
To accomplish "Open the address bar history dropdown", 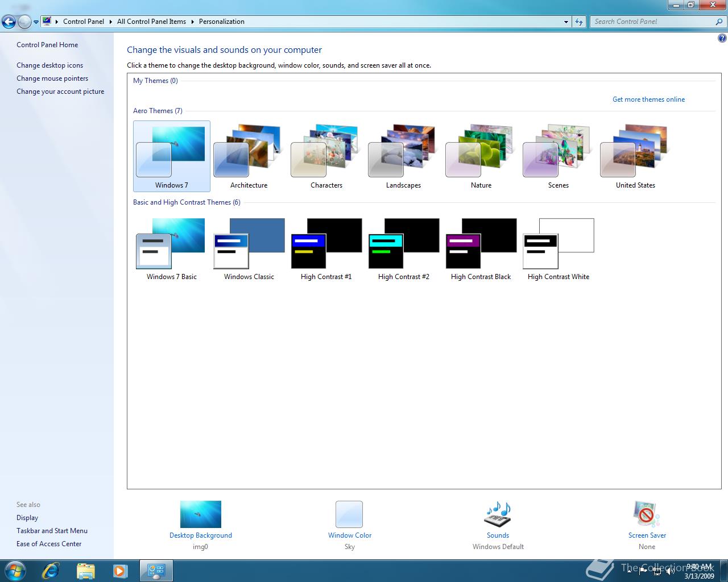I will tap(566, 22).
